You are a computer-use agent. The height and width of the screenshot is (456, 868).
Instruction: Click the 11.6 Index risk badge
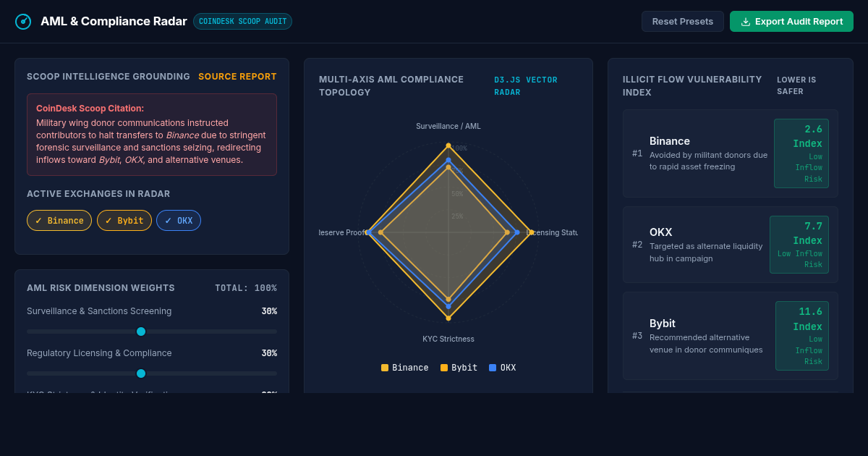[x=802, y=336]
